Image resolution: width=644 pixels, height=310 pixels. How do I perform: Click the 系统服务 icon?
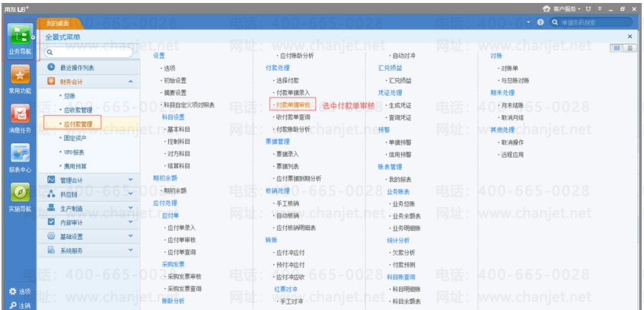51,250
